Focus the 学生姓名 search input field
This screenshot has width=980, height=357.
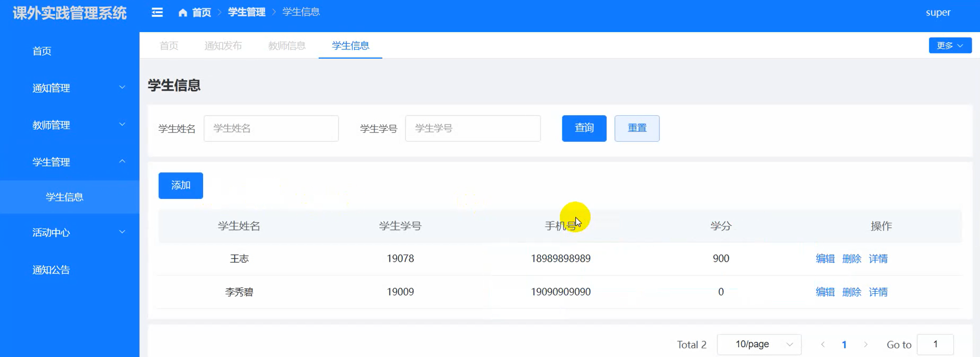coord(271,129)
